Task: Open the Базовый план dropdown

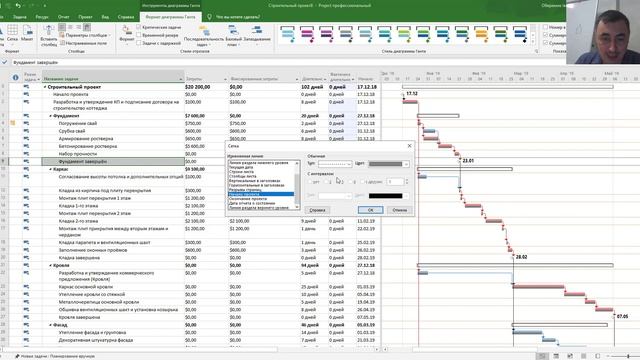Action: point(233,35)
